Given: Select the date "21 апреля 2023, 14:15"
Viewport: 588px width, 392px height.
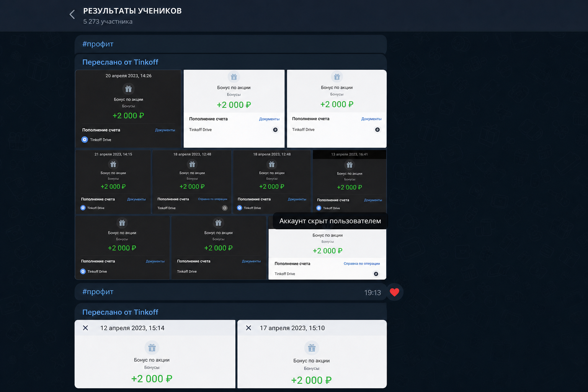Looking at the screenshot, I should (x=113, y=154).
